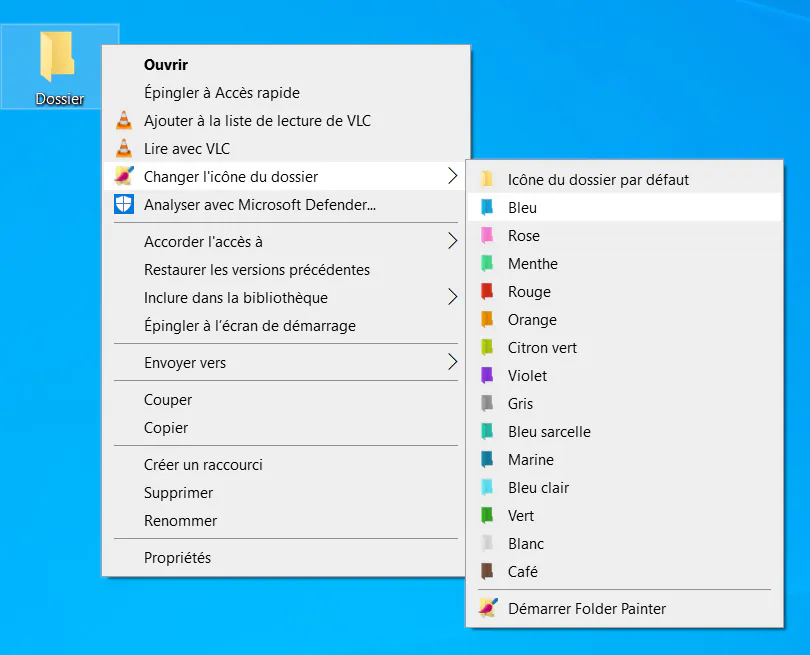Select the Dossier folder icon on desktop
This screenshot has height=655, width=810.
(x=57, y=56)
